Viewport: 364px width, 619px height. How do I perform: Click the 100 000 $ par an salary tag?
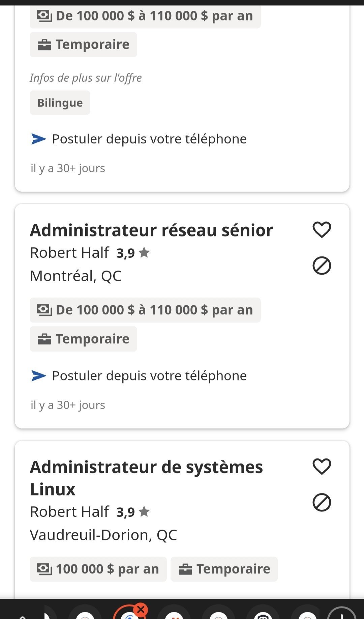coord(98,569)
